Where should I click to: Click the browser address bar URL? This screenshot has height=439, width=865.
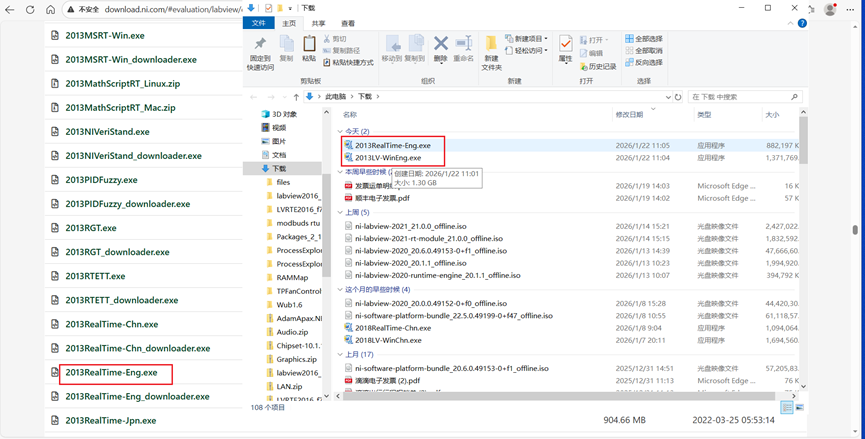[x=173, y=9]
